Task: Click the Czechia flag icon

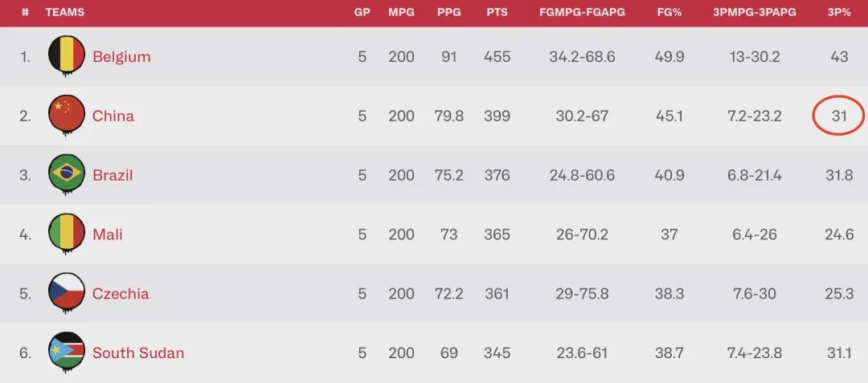Action: coord(66,293)
